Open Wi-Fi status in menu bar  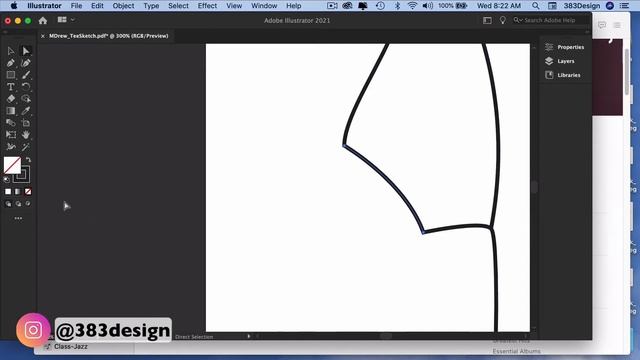click(412, 6)
